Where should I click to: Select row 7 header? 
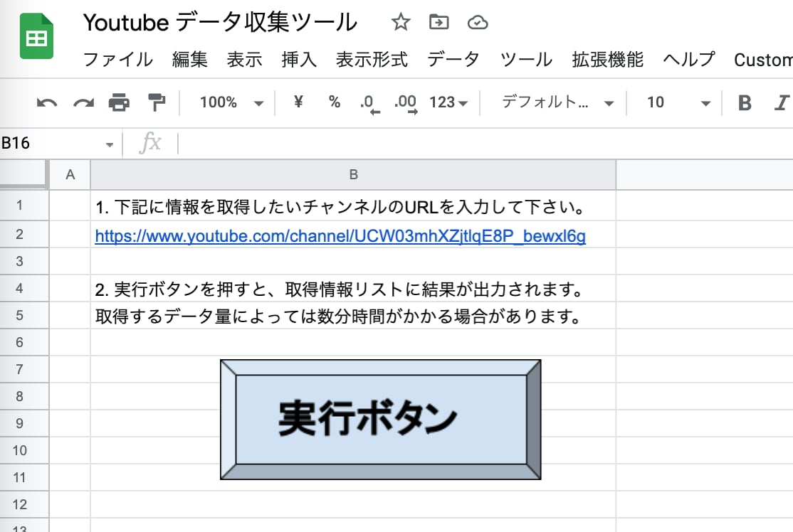[x=23, y=369]
